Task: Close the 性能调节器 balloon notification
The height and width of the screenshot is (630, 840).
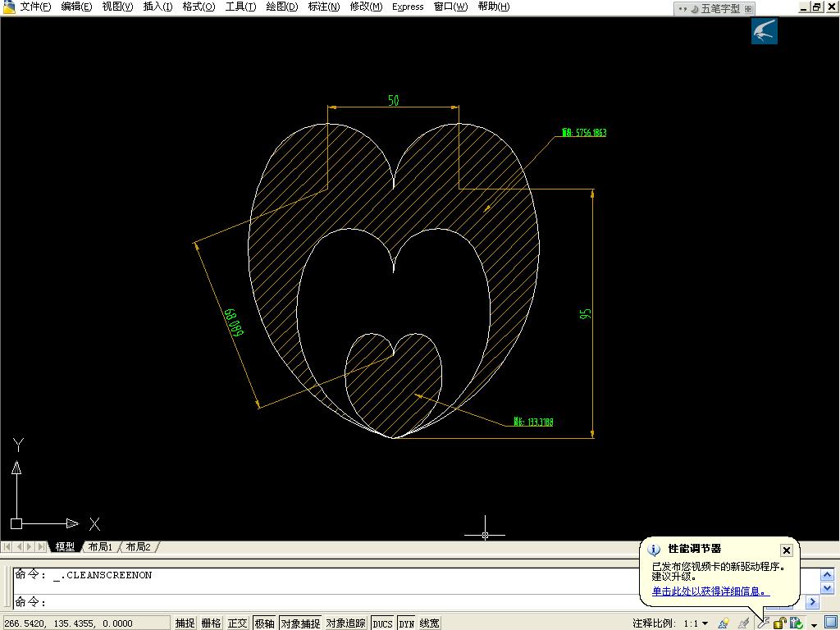Action: coord(786,550)
